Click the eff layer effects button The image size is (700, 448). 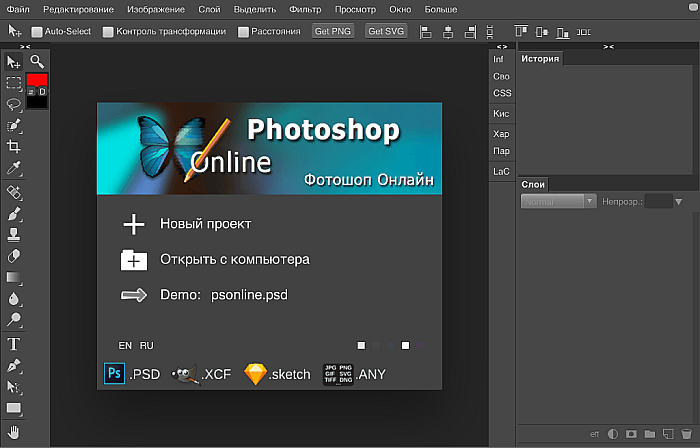pos(594,434)
